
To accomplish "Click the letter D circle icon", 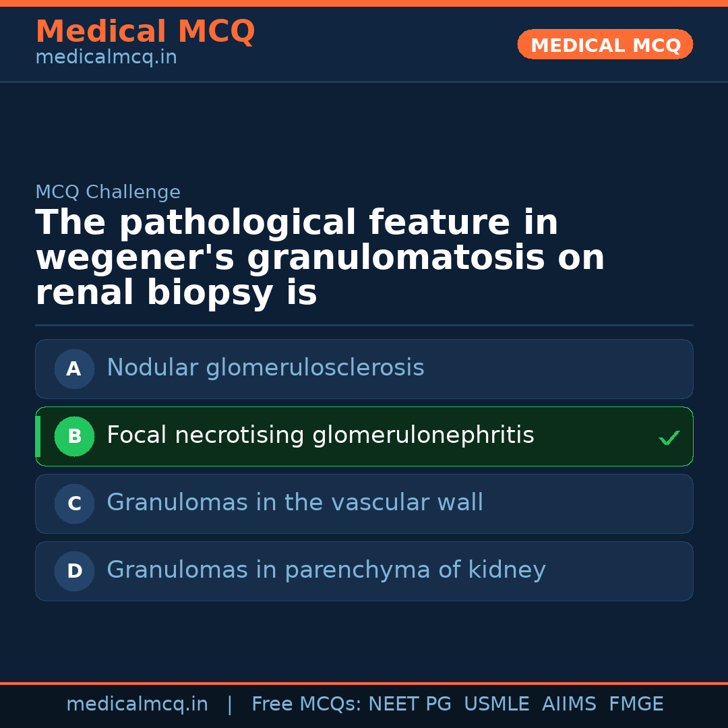I will point(74,571).
